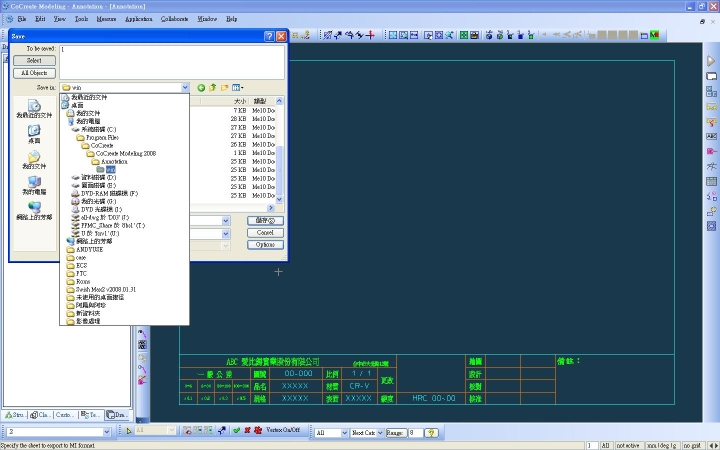720x450 pixels.
Task: Click the play triangle icon on right sidebar
Action: [x=711, y=61]
